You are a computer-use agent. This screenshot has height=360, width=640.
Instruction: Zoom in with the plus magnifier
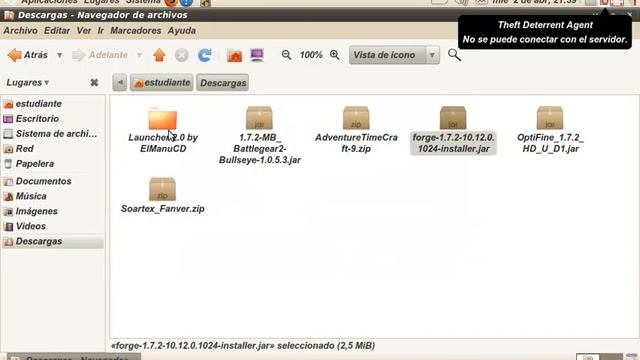[335, 55]
